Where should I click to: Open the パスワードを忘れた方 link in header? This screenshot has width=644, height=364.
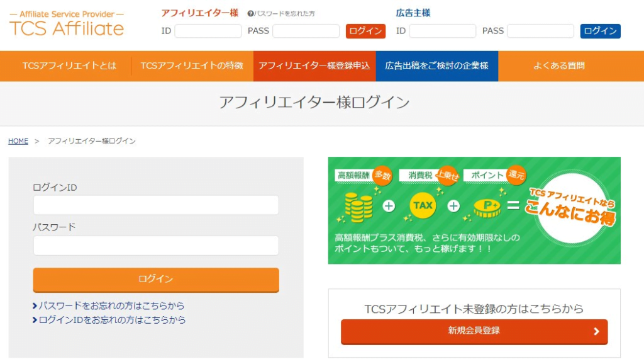284,14
